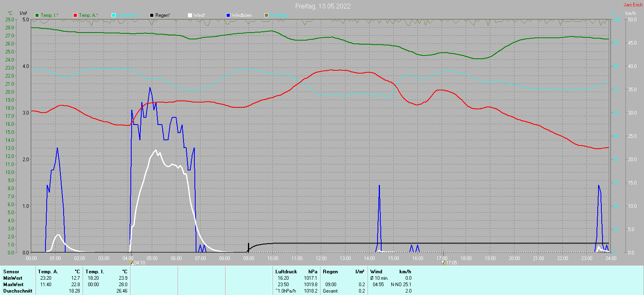Click the 'Ø 10 min.' wind label
This screenshot has width=644, height=295.
[380, 278]
